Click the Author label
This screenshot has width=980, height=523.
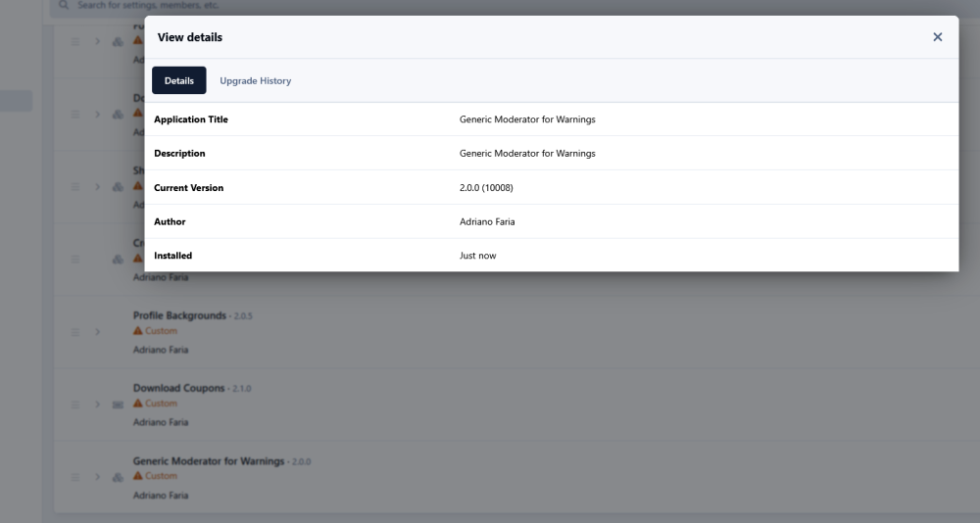[x=170, y=221]
